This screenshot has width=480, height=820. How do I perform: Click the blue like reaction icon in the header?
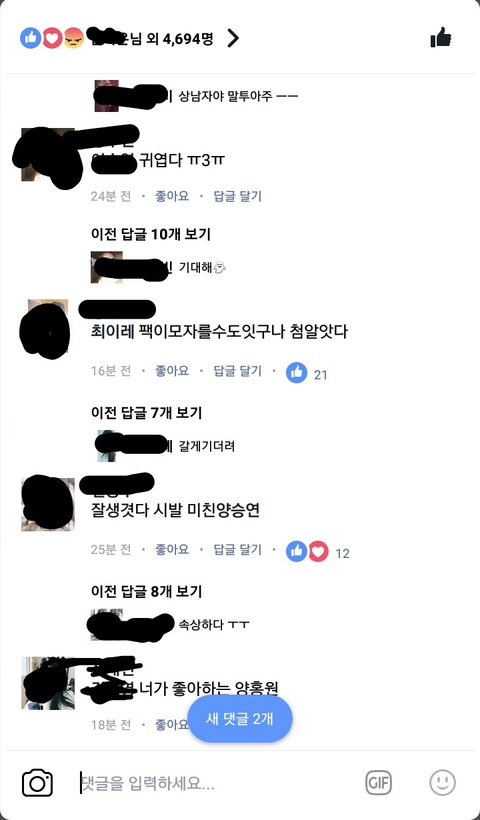point(30,38)
